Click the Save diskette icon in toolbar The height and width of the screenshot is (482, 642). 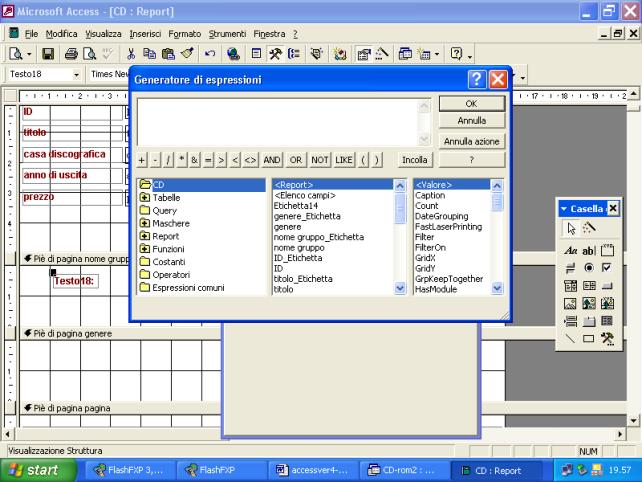(48, 54)
